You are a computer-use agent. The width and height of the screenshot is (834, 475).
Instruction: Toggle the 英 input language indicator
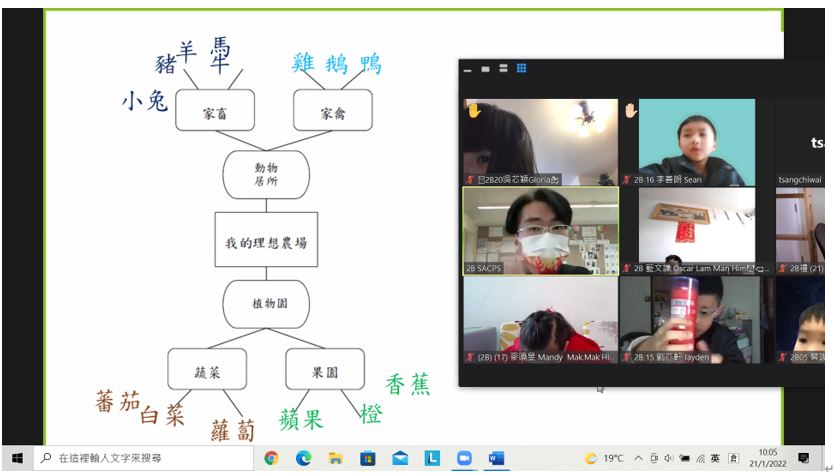715,458
